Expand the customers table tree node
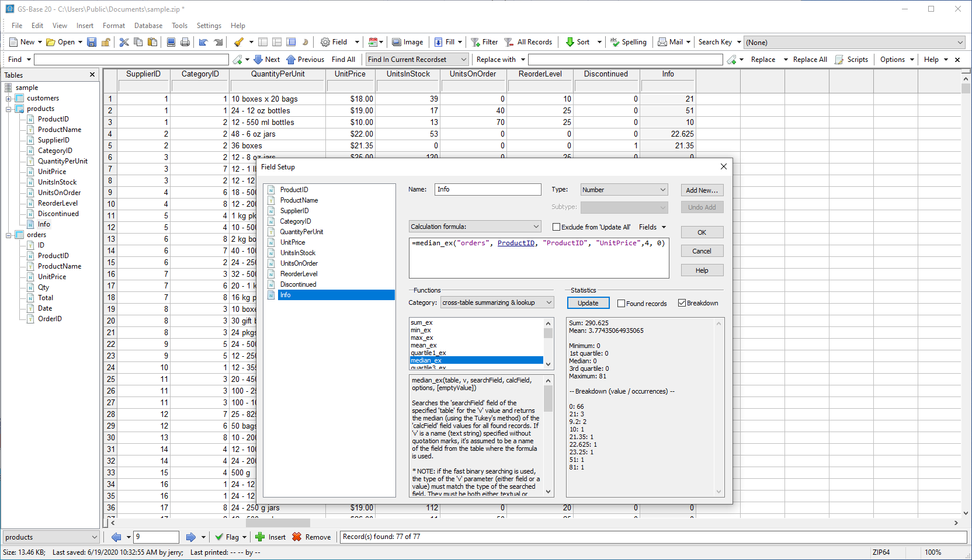Image resolution: width=972 pixels, height=560 pixels. click(9, 98)
